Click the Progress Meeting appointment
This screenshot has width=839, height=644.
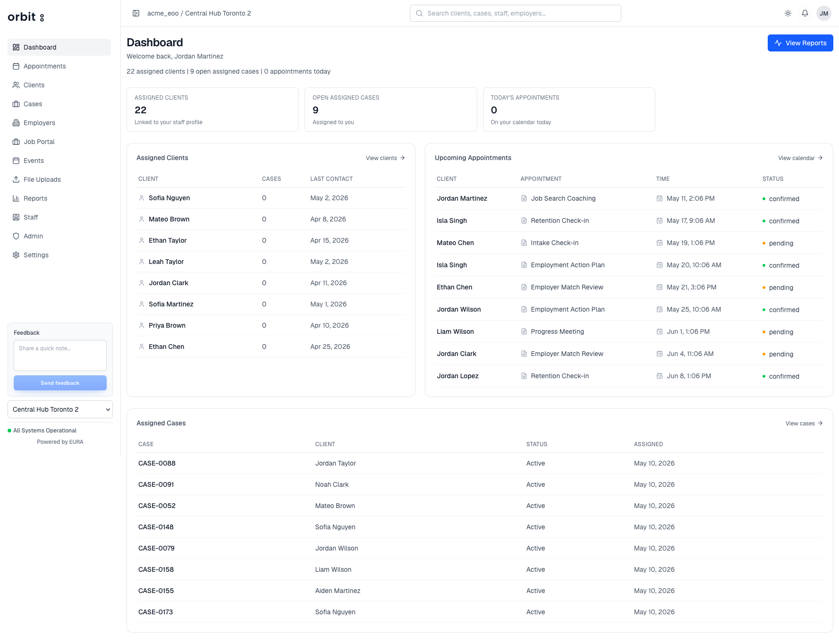click(x=557, y=331)
